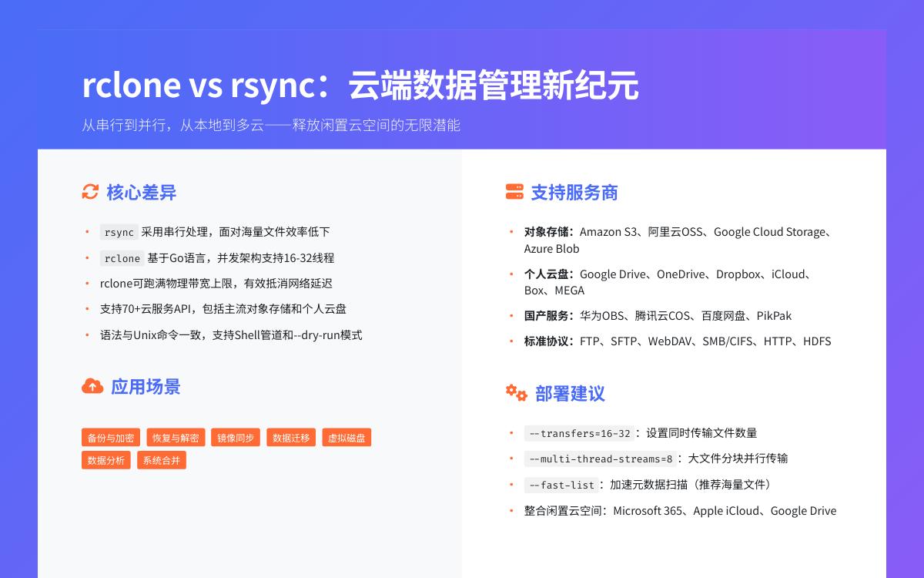Select the 数据迁移 tag
Viewport: 924px width, 578px height.
tap(291, 437)
